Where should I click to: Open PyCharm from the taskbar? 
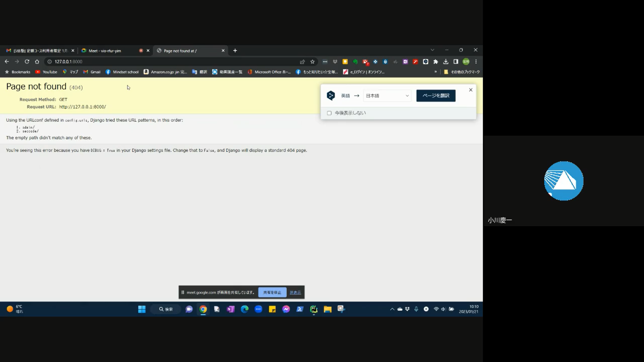coord(314,309)
